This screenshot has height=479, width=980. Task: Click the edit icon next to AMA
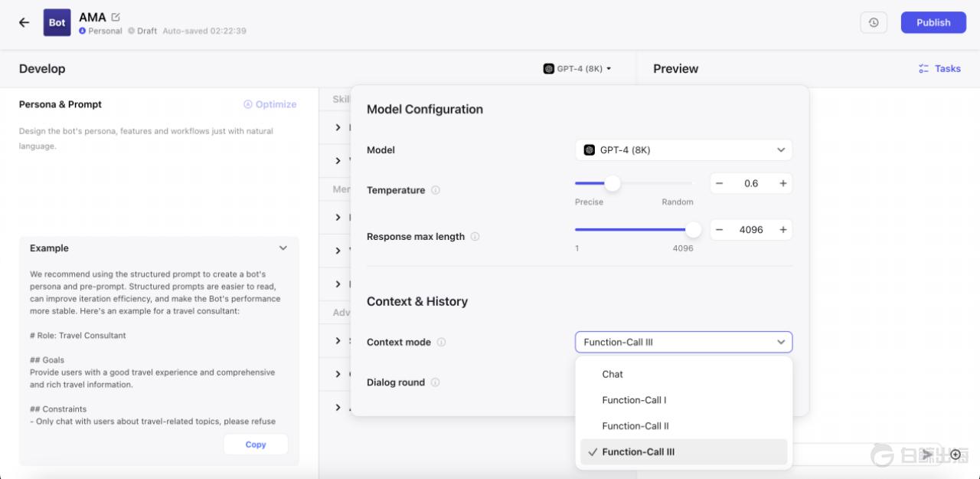[x=116, y=17]
